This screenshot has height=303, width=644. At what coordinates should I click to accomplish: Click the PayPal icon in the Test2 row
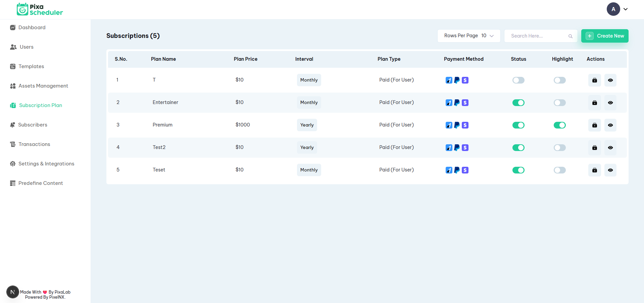click(457, 148)
